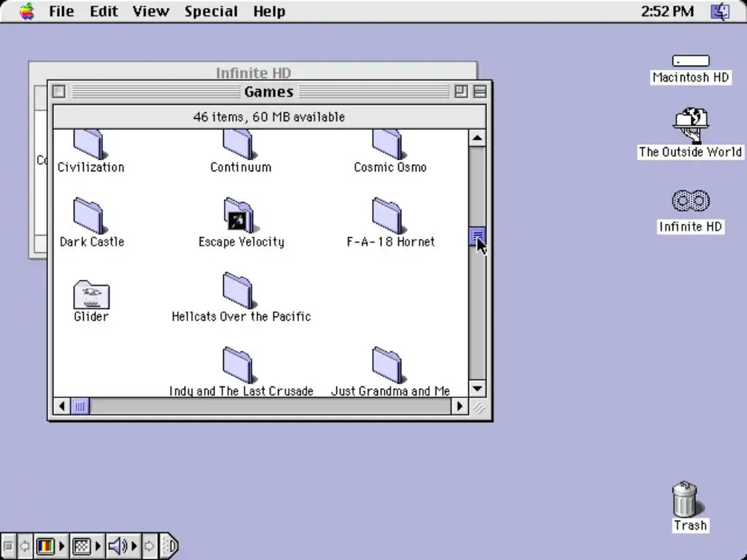Click the "Escape Velocity" name label
Viewport: 747px width, 560px height.
coord(241,242)
